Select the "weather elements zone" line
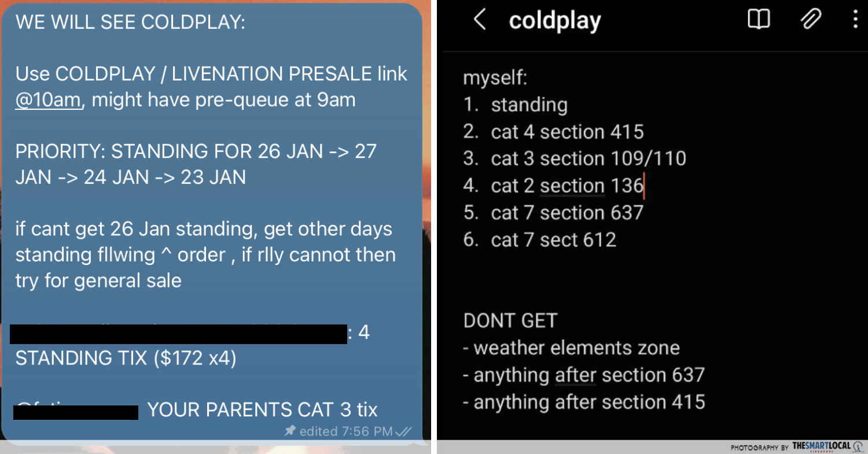Image resolution: width=868 pixels, height=454 pixels. [576, 348]
